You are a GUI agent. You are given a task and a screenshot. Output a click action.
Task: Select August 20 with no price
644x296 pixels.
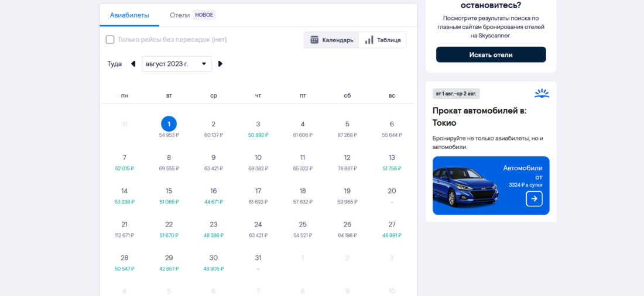(x=392, y=195)
